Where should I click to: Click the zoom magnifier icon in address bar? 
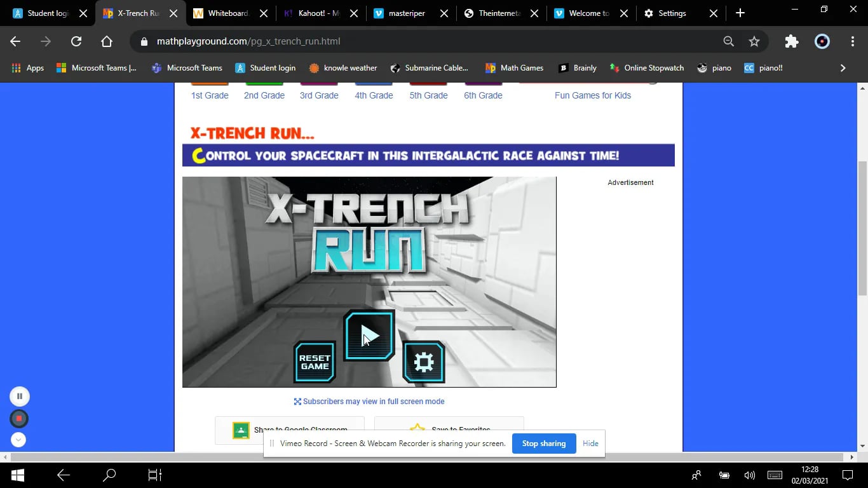click(x=729, y=41)
